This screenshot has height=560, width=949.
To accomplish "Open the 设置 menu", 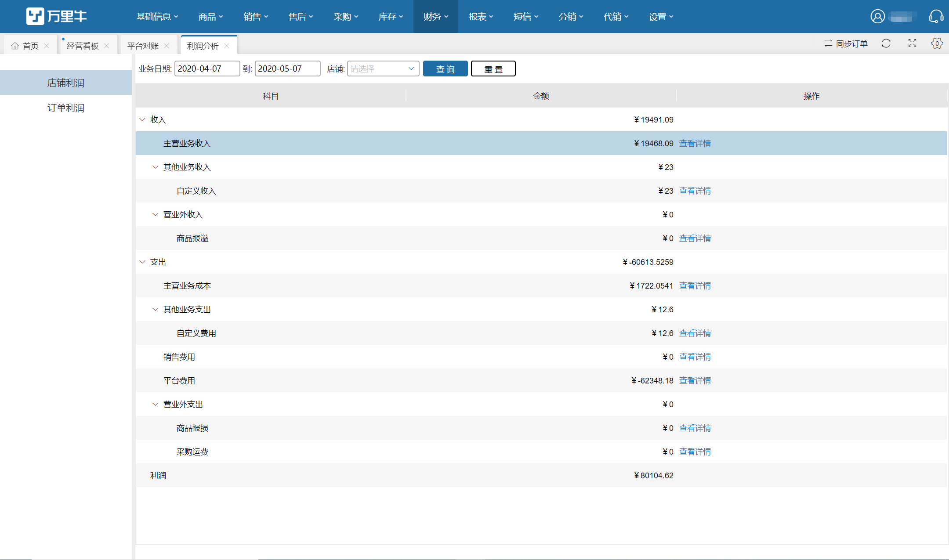I will [x=661, y=17].
